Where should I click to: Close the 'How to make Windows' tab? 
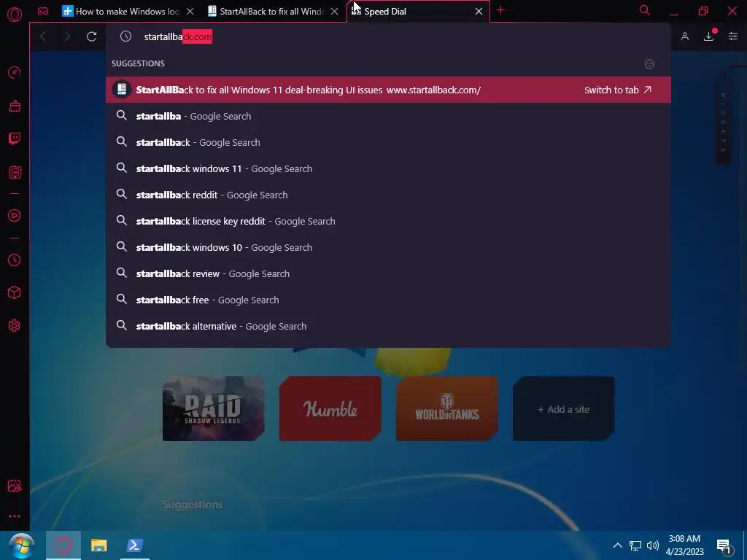(190, 12)
